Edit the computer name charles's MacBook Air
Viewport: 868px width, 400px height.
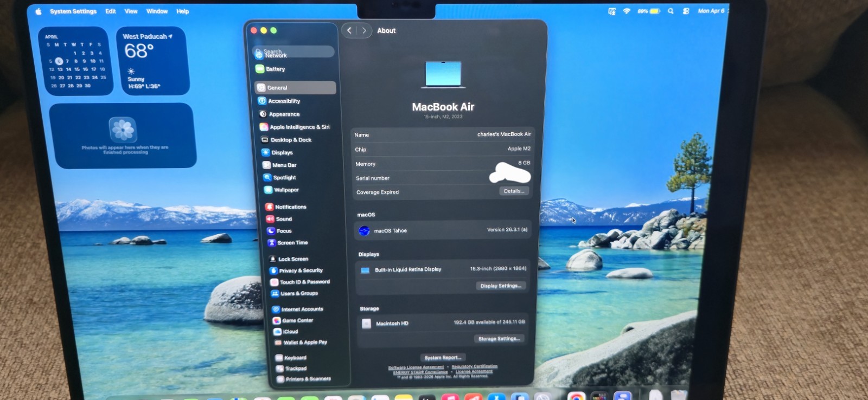[504, 134]
